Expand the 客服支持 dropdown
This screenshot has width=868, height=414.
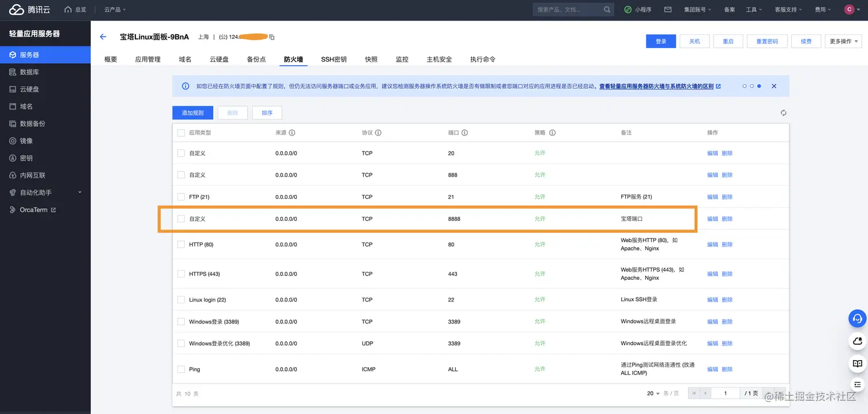pos(789,10)
